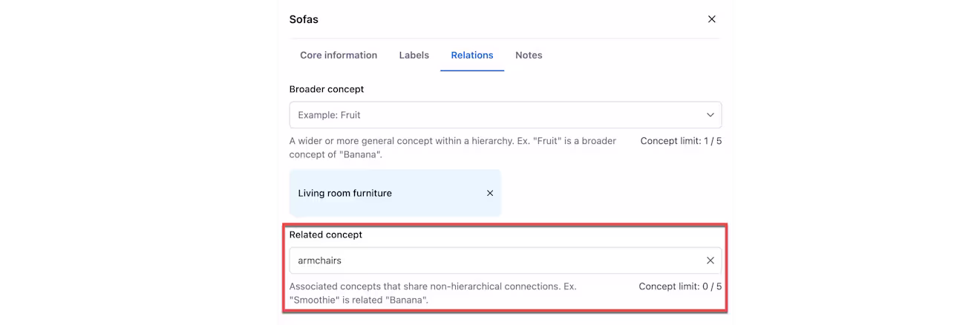The image size is (980, 325).
Task: Select the Relations tab
Action: pyautogui.click(x=472, y=55)
